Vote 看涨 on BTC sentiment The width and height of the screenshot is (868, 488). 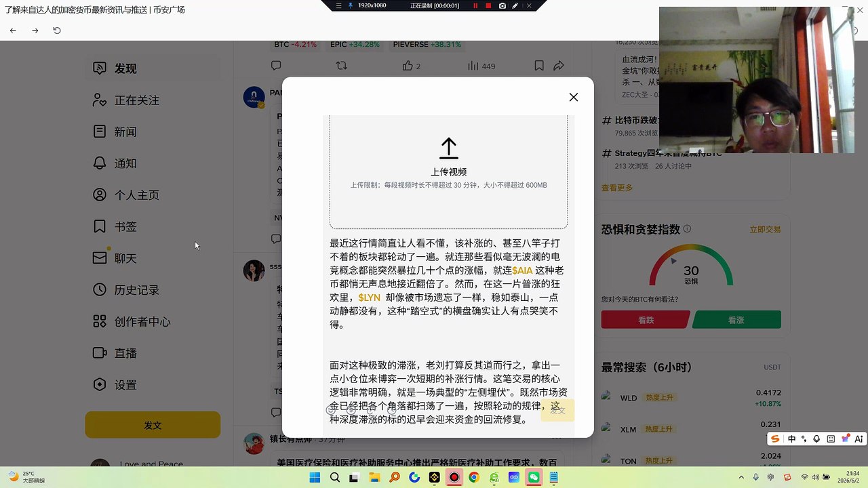point(736,320)
